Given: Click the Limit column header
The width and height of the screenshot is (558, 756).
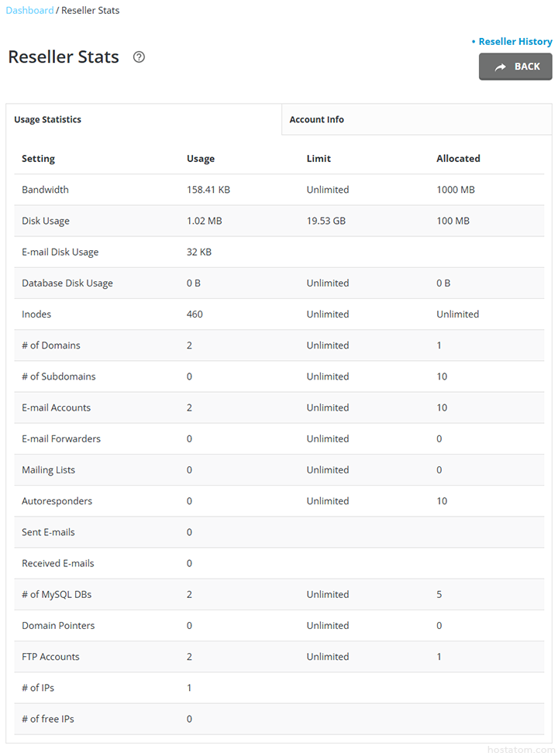Looking at the screenshot, I should (x=319, y=159).
